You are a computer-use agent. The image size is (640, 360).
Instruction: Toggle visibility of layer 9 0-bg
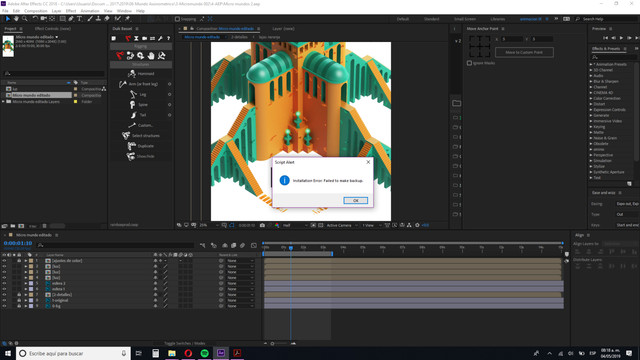pyautogui.click(x=4, y=306)
